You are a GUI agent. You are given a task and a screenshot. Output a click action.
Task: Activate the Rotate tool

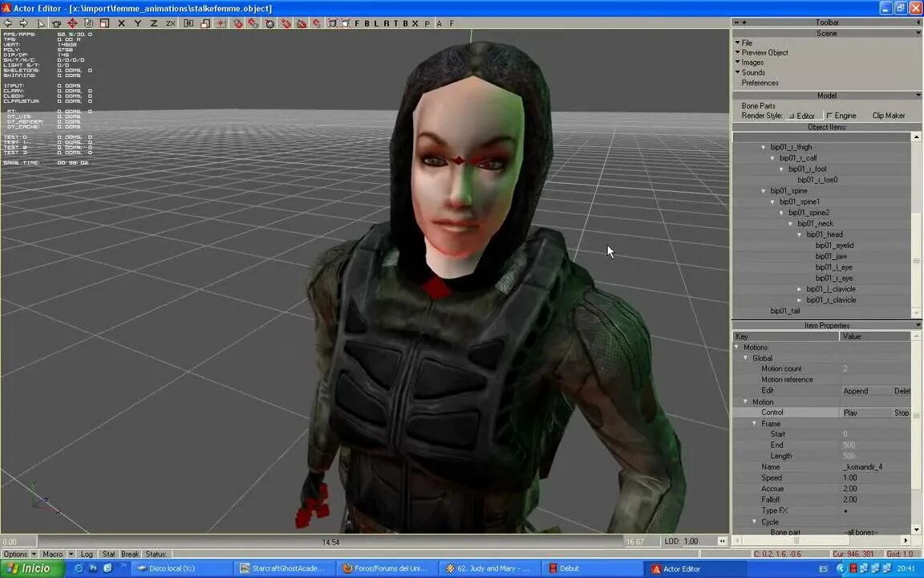point(88,23)
